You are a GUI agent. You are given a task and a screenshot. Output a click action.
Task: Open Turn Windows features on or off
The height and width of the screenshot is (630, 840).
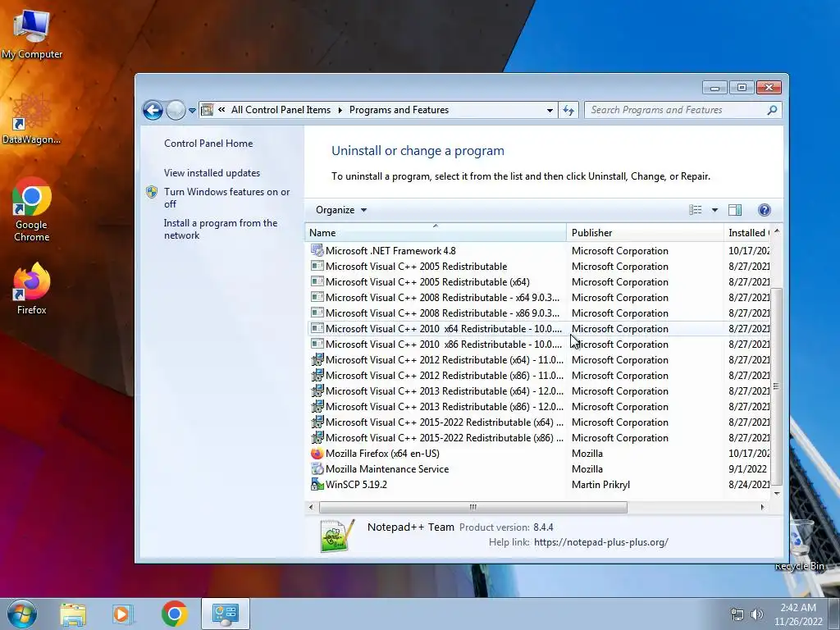pos(226,198)
